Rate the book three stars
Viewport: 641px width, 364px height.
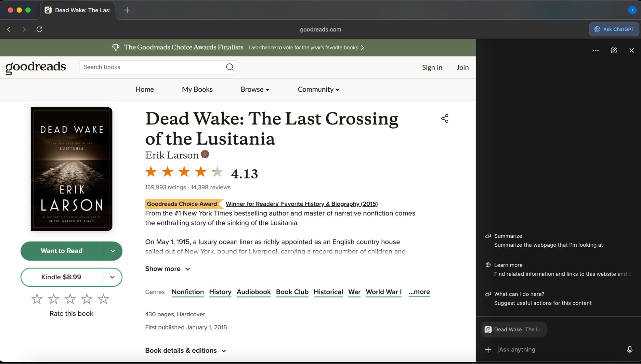coord(70,299)
